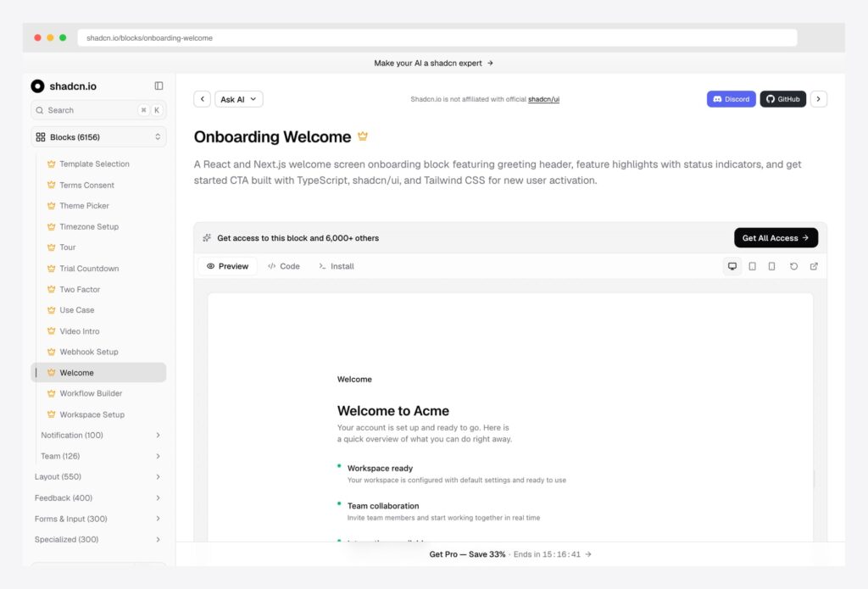Click Team collaboration feature text
Image resolution: width=868 pixels, height=589 pixels.
tap(383, 506)
